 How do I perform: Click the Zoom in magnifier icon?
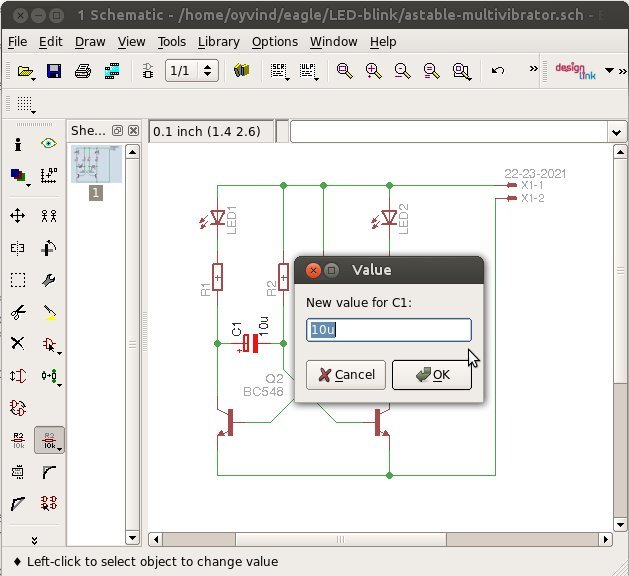coord(373,72)
